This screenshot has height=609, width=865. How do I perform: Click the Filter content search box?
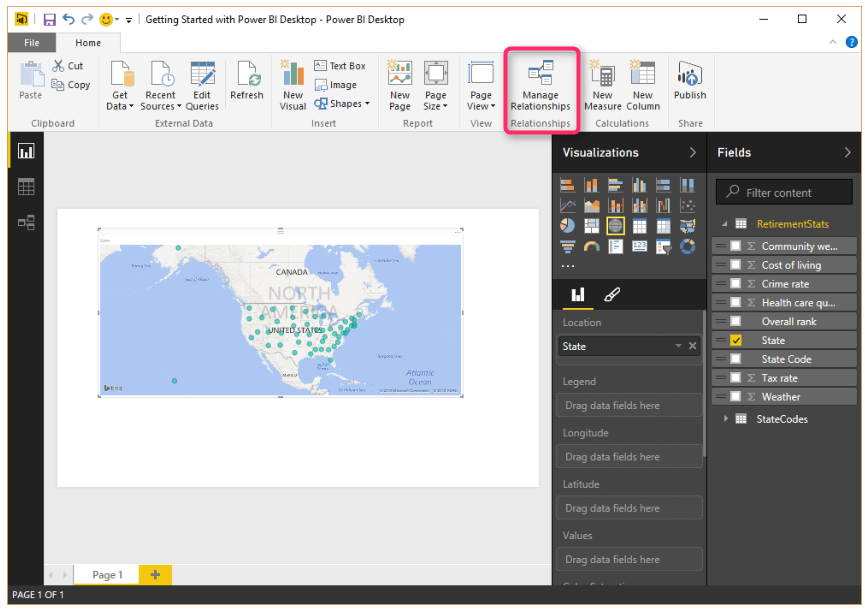784,192
